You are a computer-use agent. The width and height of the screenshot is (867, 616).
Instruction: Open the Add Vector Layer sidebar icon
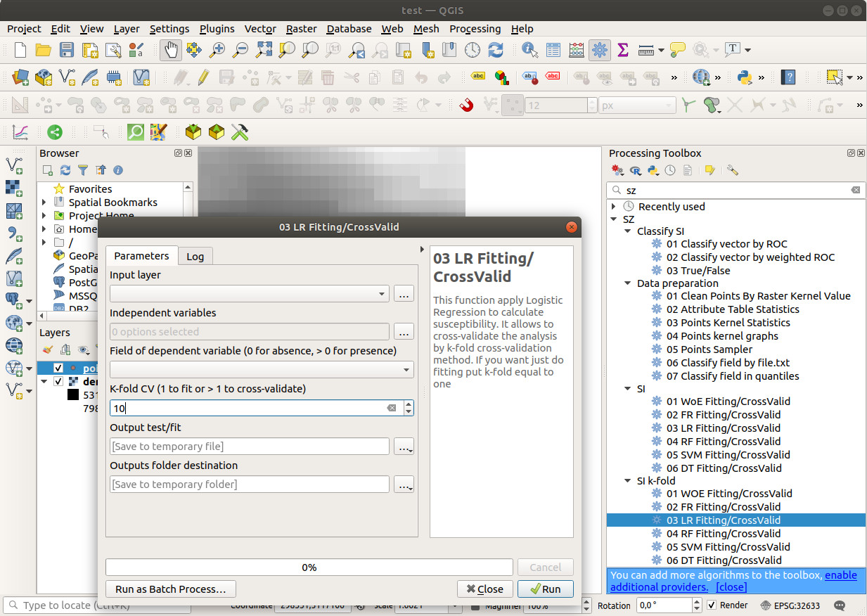13,166
